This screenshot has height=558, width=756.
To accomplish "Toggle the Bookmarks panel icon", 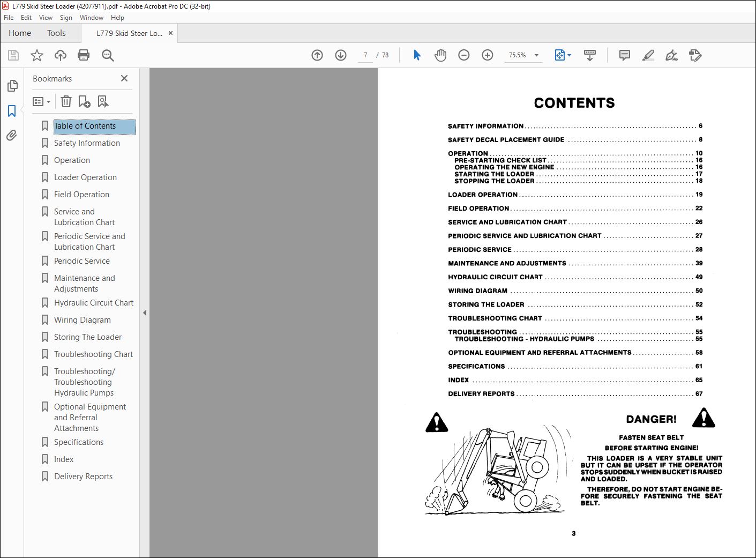I will [x=12, y=111].
